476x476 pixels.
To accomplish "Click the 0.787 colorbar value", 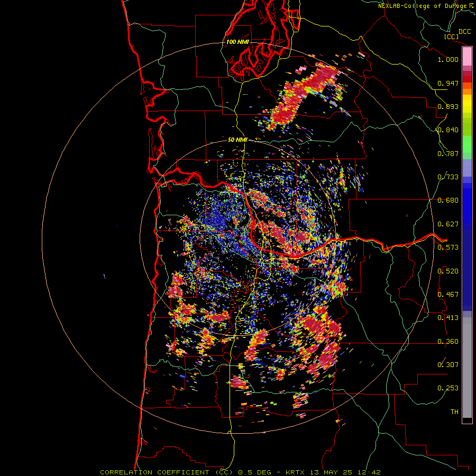I will (x=448, y=153).
